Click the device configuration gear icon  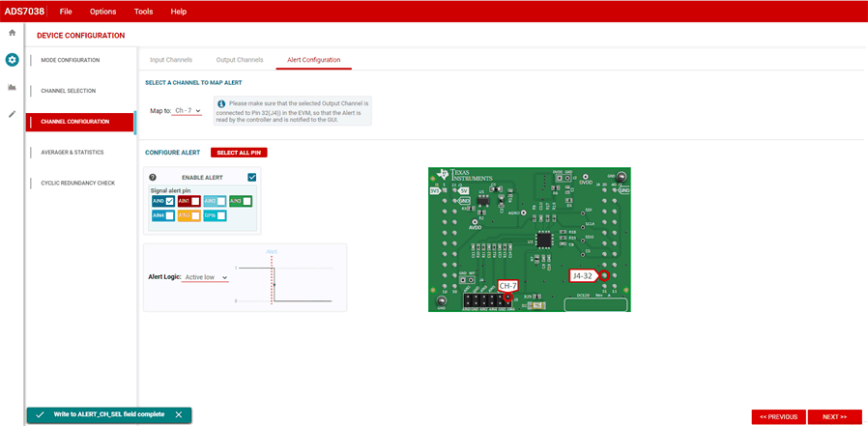click(x=12, y=60)
